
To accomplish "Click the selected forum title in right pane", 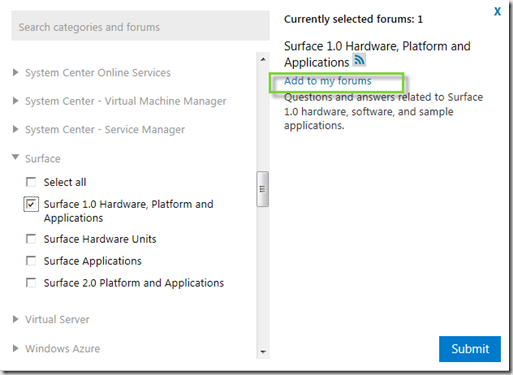I will pos(377,54).
